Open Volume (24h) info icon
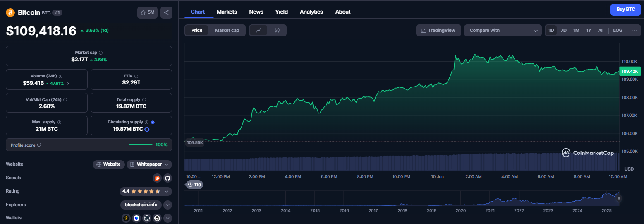Screen dimensions: 644x224 (x=61, y=77)
